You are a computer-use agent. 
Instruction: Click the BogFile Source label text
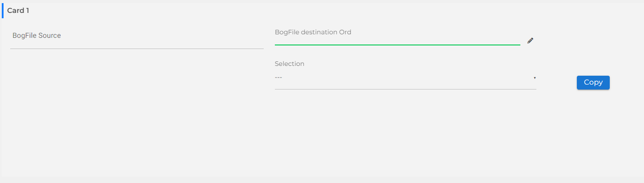tap(37, 36)
